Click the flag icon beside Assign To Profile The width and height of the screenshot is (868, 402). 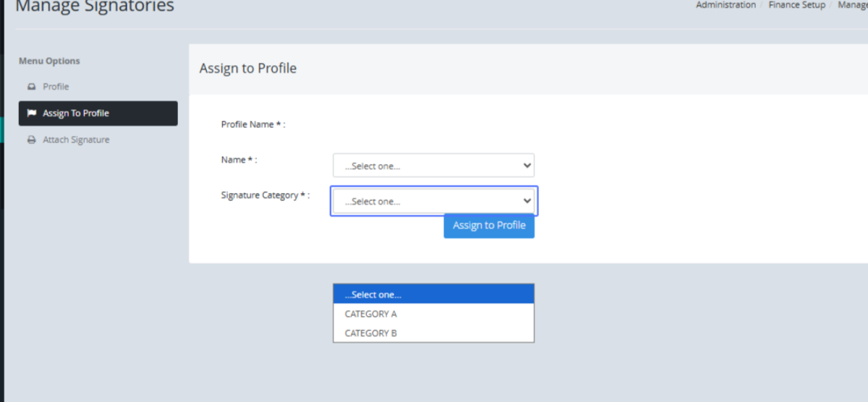(31, 114)
